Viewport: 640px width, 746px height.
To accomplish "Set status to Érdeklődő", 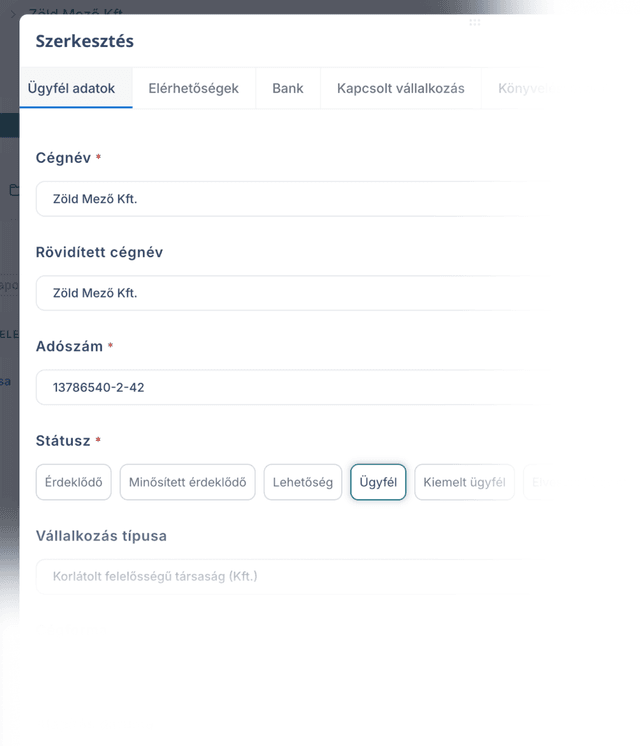I will click(74, 482).
